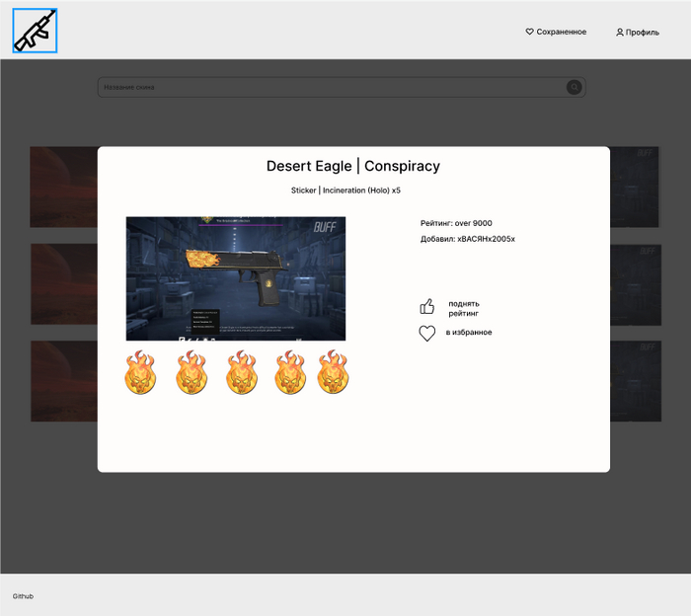This screenshot has height=616, width=691.
Task: Click the middle right dark skin card behind modal
Action: tap(636, 285)
